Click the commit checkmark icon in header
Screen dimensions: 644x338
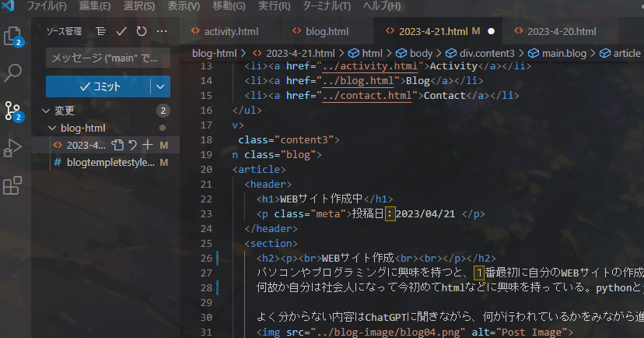pyautogui.click(x=121, y=31)
